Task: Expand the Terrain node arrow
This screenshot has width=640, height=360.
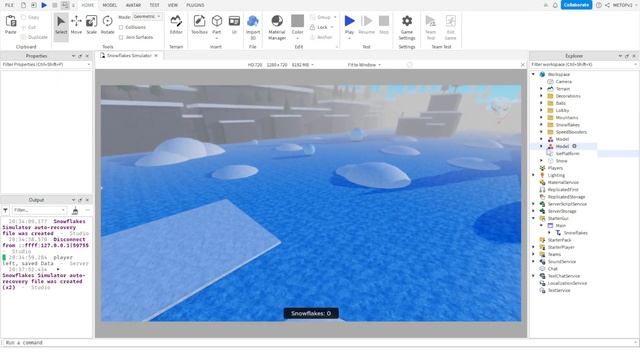Action: tap(541, 89)
